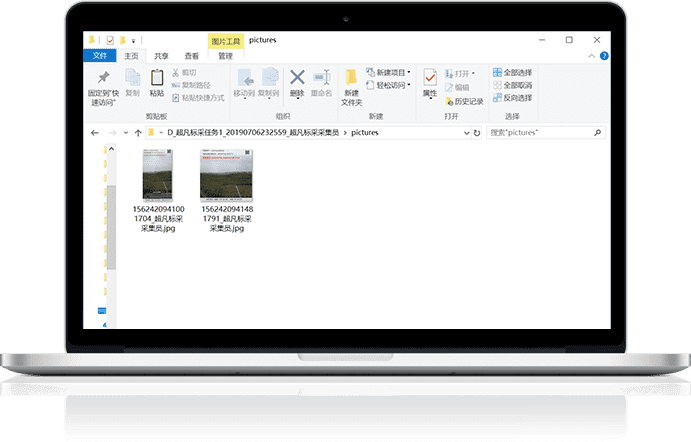Maximize the pictures window

[x=569, y=40]
